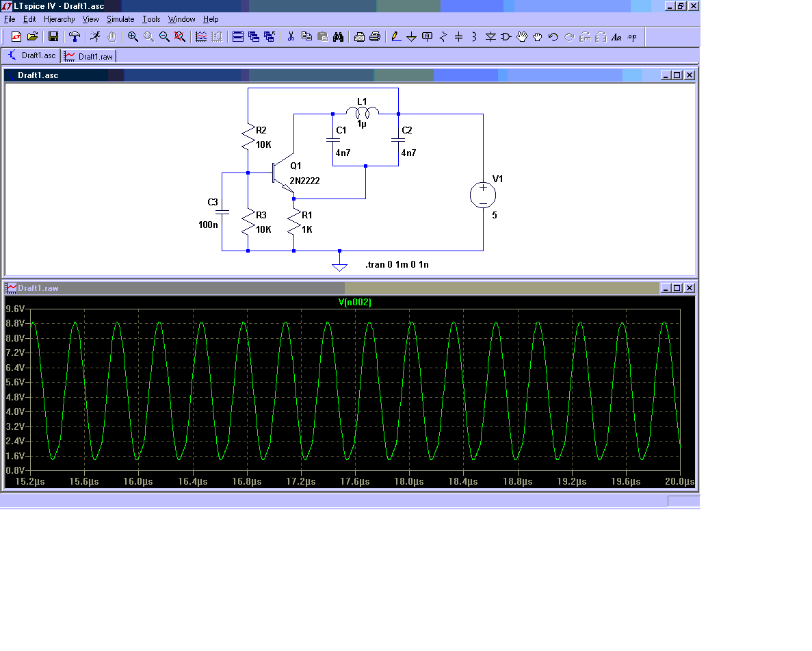Click the Run simulation icon

click(96, 37)
